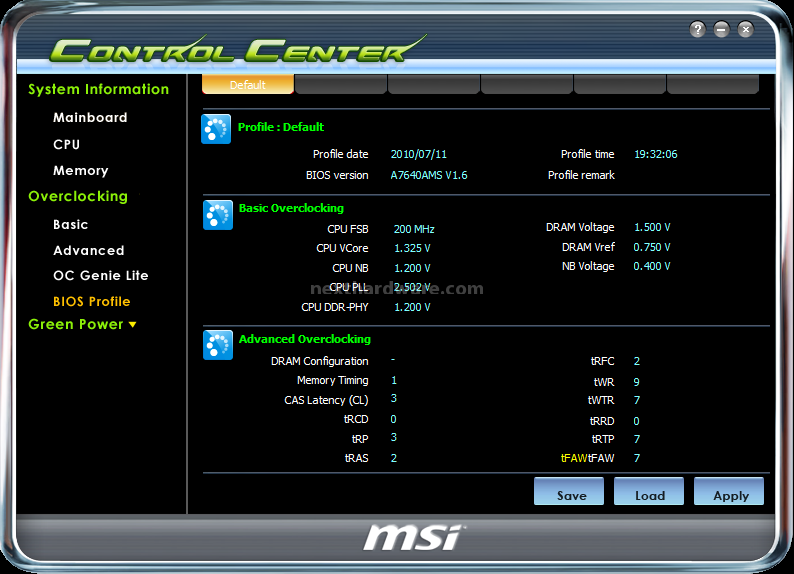Open help with the question mark icon

697,29
